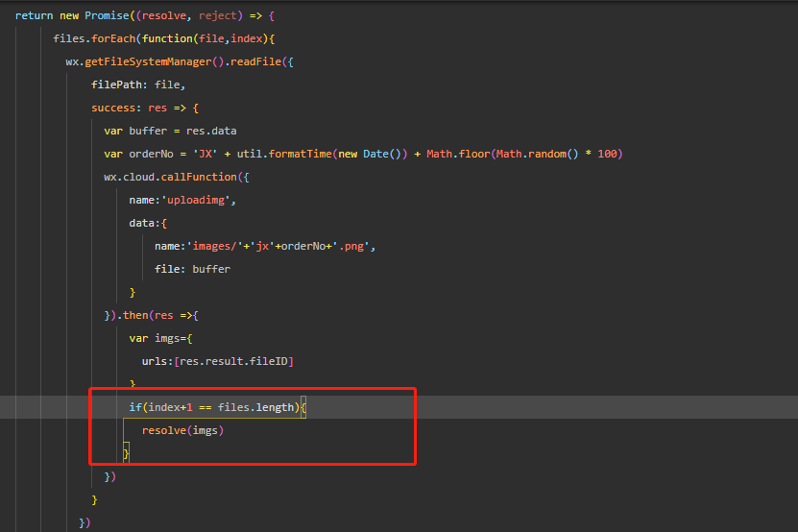Image resolution: width=798 pixels, height=532 pixels.
Task: Click the 'data:{' line
Action: pos(148,223)
